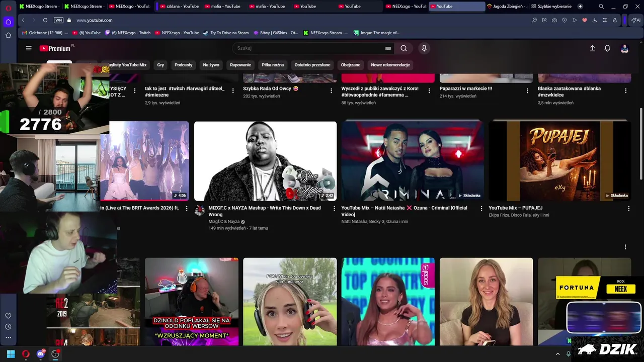Open the find-in-page zoom icon in address bar
Screen dimensions: 644x362
click(534, 20)
